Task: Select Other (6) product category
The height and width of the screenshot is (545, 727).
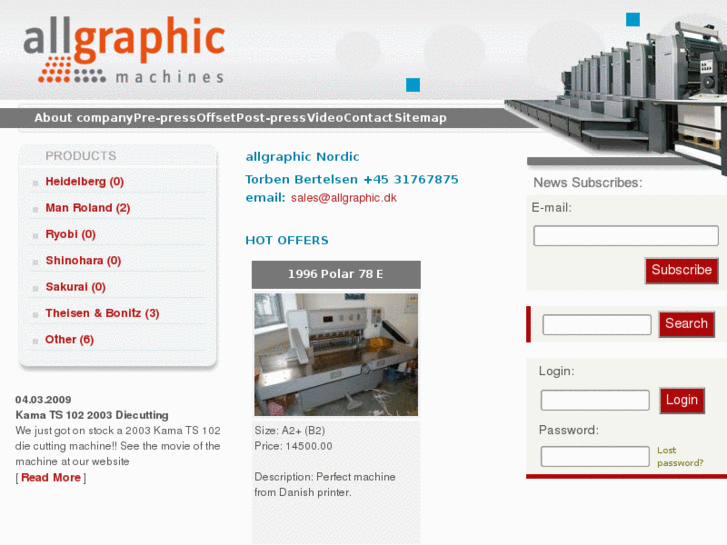Action: point(70,340)
